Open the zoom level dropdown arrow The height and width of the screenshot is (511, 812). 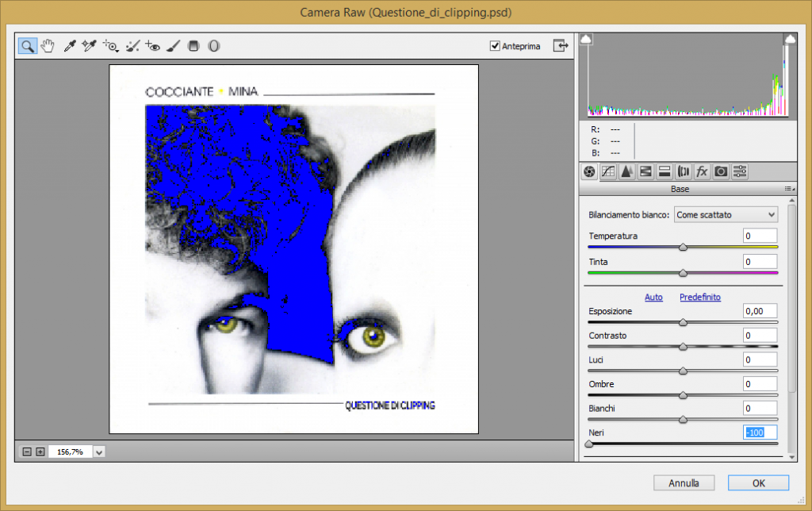click(x=99, y=452)
